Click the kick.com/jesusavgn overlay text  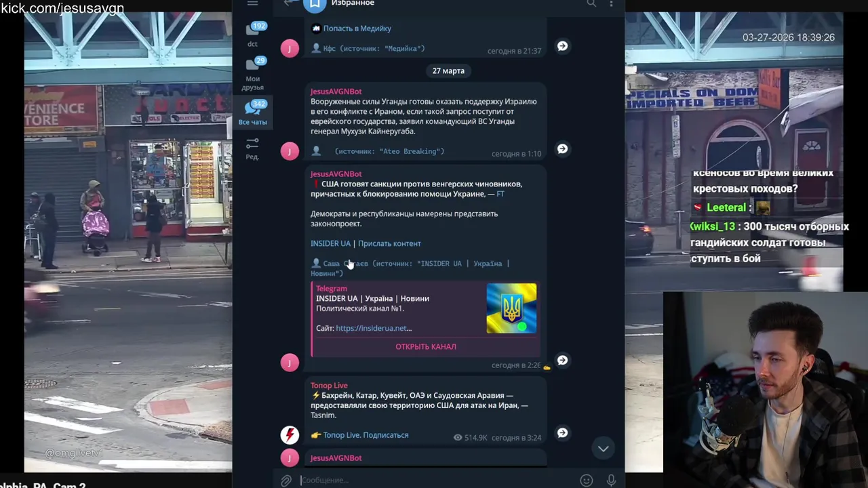(62, 8)
